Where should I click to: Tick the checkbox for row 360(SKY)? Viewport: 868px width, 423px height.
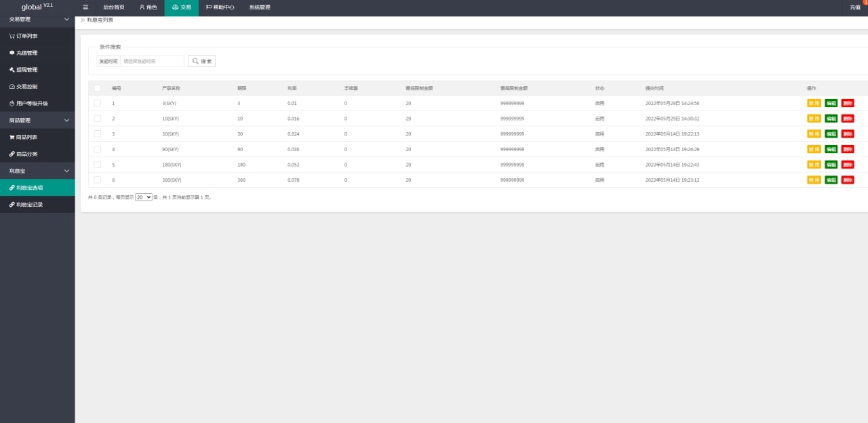98,180
